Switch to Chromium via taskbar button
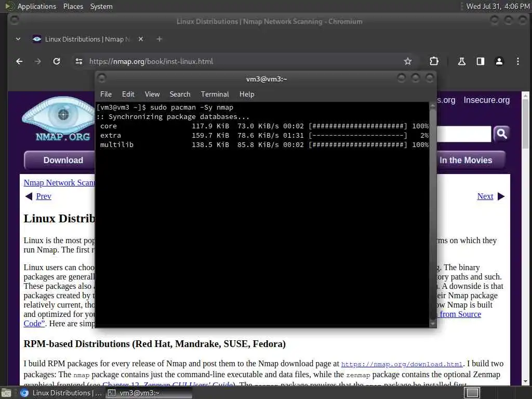 tap(61, 393)
